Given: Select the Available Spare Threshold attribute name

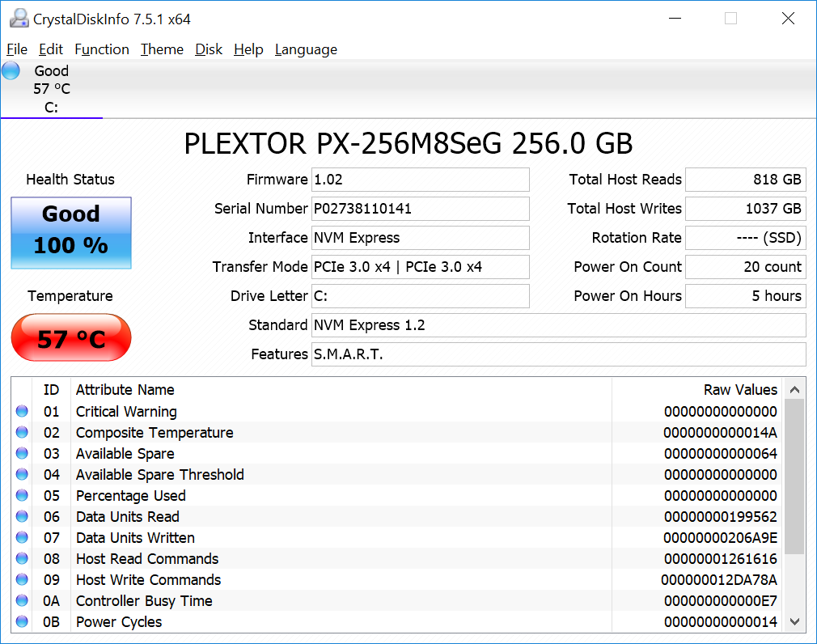Looking at the screenshot, I should 160,475.
